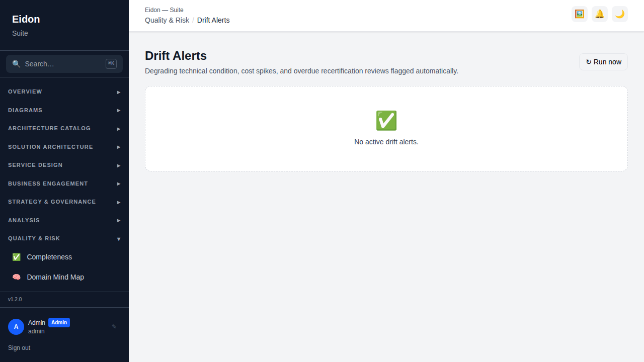
Task: Focus the Search input field
Action: pyautogui.click(x=64, y=64)
